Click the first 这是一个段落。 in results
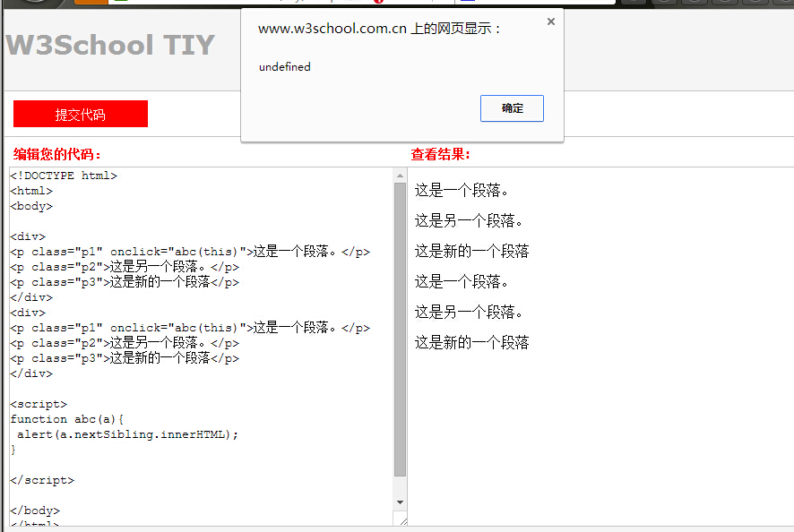This screenshot has width=794, height=532. tap(462, 191)
